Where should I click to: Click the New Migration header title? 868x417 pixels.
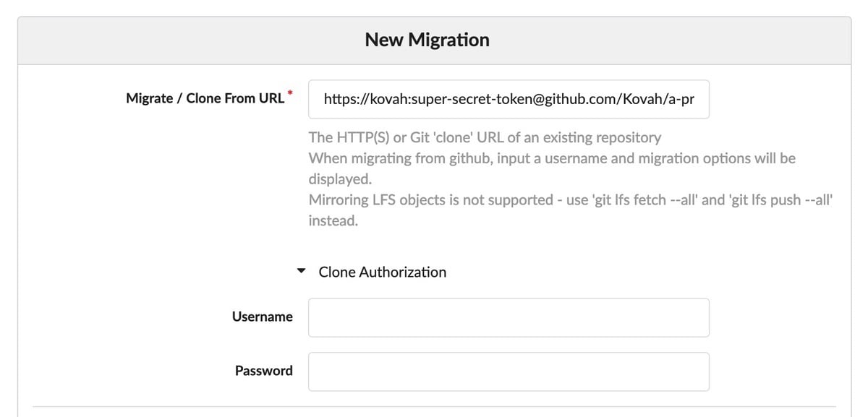coord(427,40)
